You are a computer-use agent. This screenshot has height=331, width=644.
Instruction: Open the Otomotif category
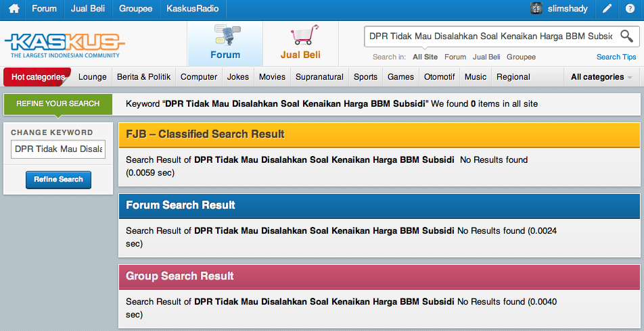pyautogui.click(x=440, y=77)
